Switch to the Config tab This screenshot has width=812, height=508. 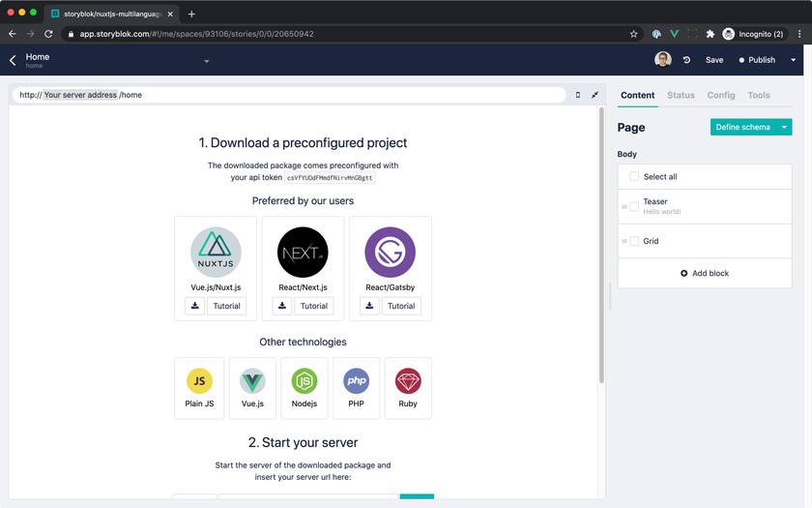[x=721, y=96]
